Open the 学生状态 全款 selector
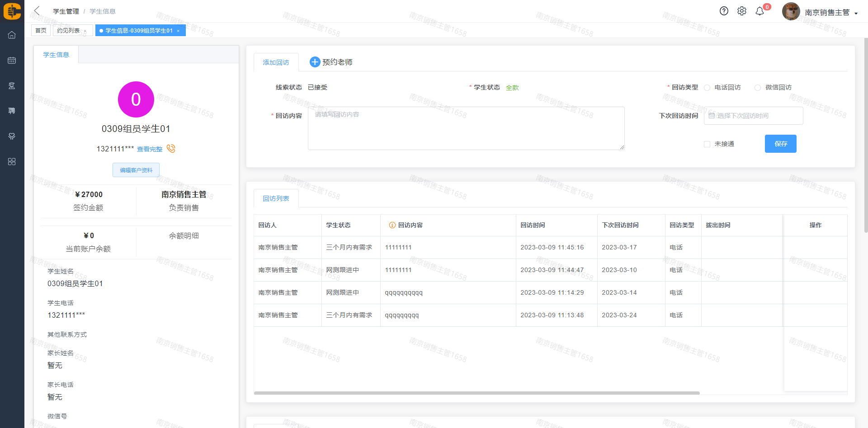This screenshot has width=868, height=428. 512,88
